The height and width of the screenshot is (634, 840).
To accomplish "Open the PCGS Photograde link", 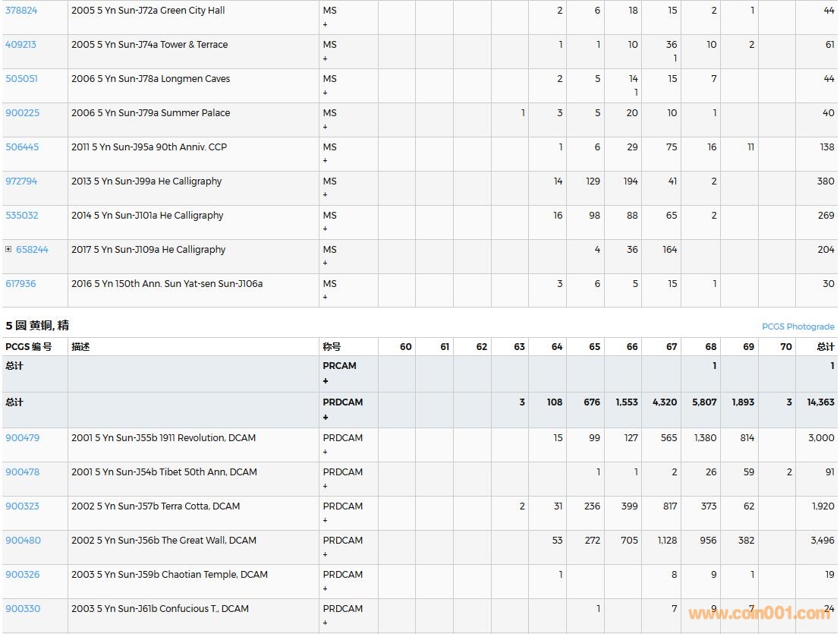I will click(x=798, y=326).
